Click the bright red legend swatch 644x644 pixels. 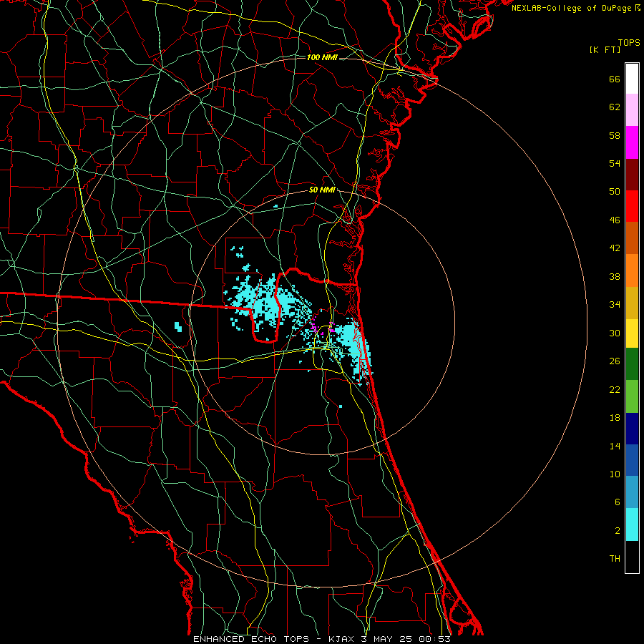coord(632,206)
